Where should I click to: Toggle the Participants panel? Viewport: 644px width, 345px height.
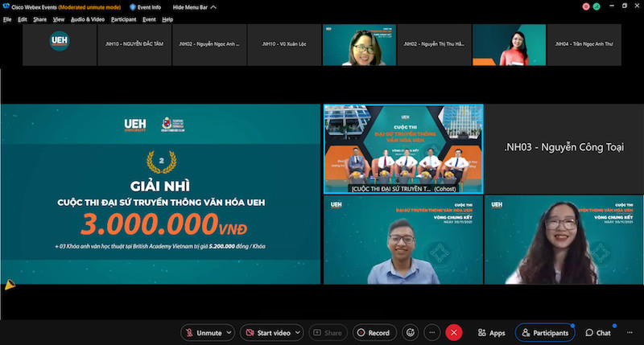(x=546, y=332)
